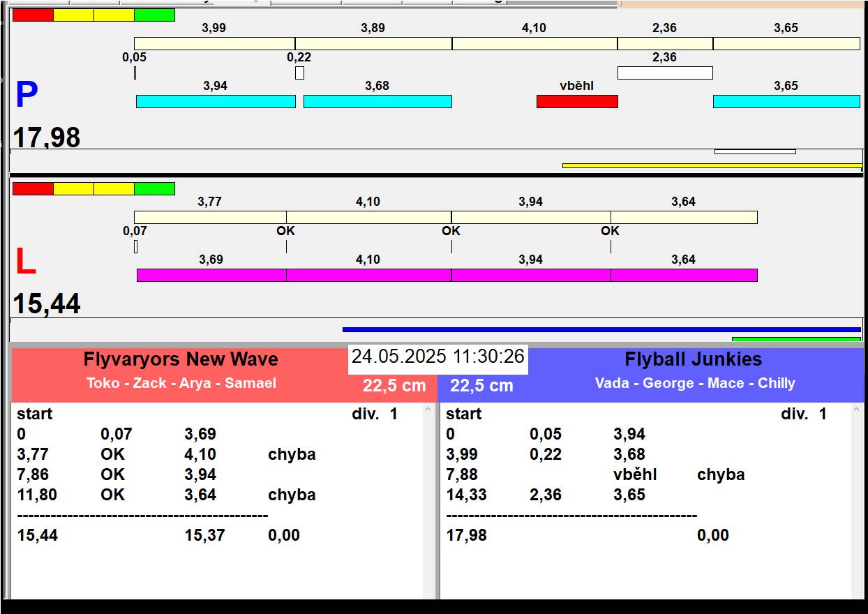Click the 3,99 row in Flyball Junkies results
This screenshot has width=868, height=614.
click(x=546, y=454)
